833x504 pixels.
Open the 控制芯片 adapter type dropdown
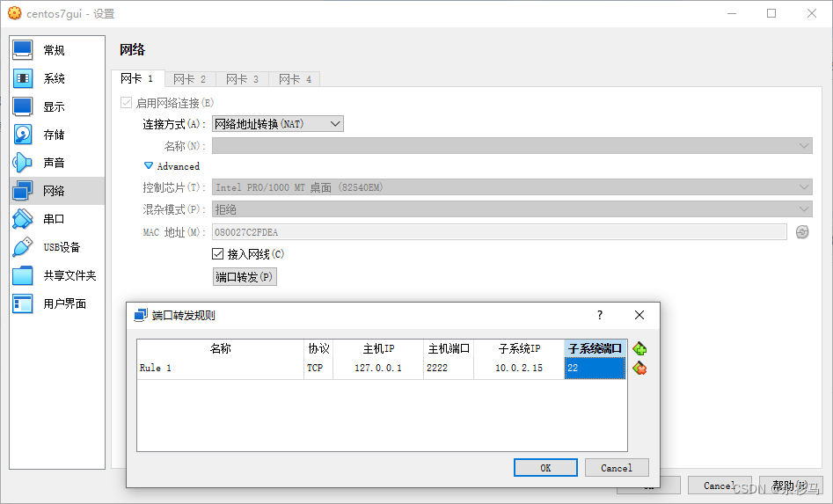pyautogui.click(x=511, y=187)
